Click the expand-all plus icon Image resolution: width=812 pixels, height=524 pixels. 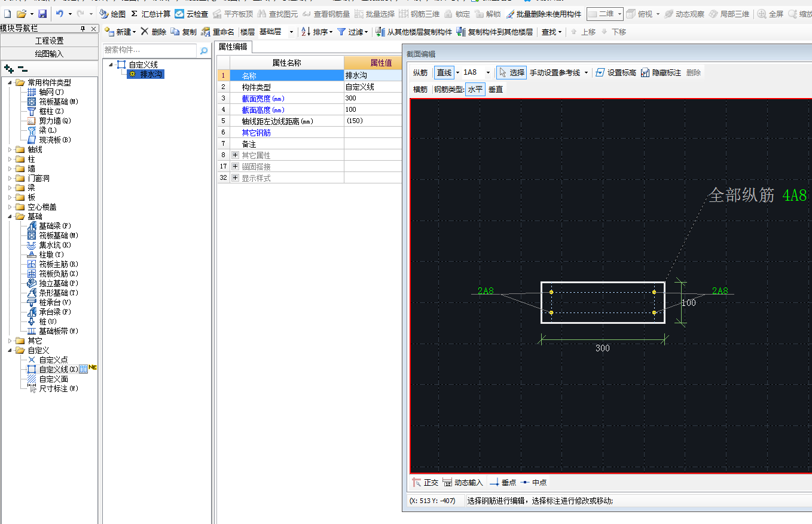pyautogui.click(x=9, y=69)
